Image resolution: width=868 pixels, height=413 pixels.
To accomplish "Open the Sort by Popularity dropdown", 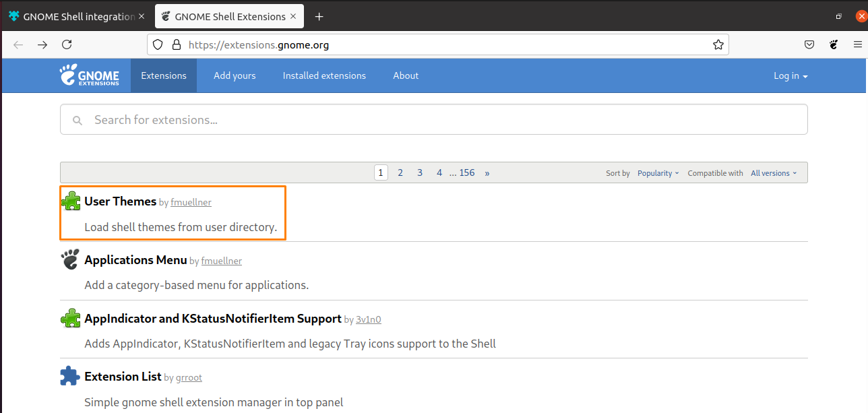I will (x=658, y=173).
